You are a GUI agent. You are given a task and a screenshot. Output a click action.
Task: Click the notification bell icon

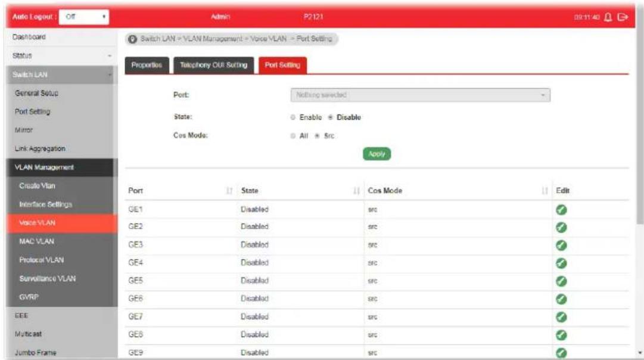click(608, 17)
